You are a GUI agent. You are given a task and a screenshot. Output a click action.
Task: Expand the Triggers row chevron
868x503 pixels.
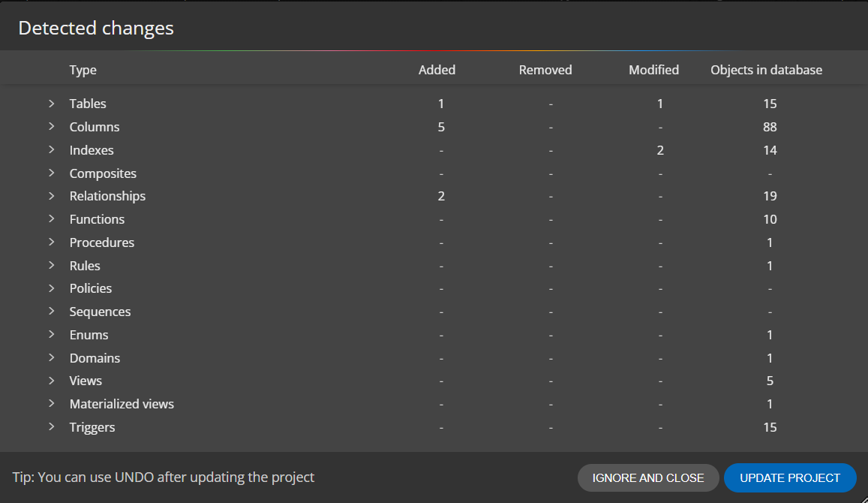[52, 426]
